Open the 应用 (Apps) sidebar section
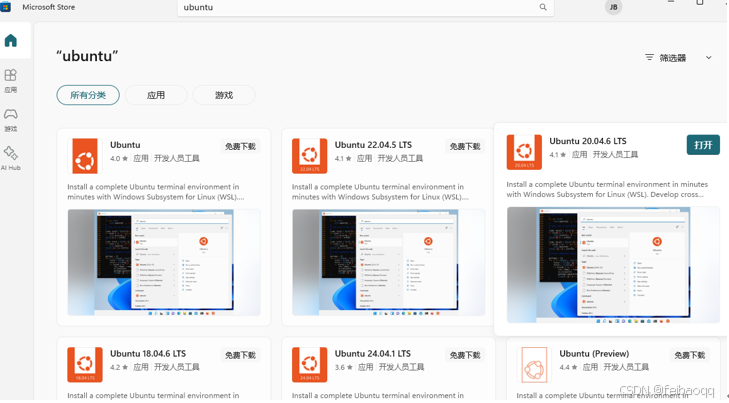This screenshot has height=403, width=729. pyautogui.click(x=11, y=81)
